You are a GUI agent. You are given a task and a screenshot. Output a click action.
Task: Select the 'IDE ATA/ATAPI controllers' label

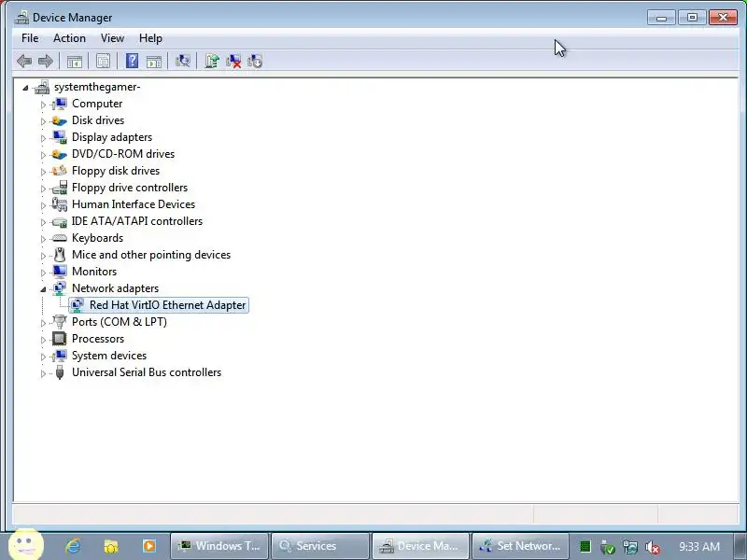pos(137,221)
